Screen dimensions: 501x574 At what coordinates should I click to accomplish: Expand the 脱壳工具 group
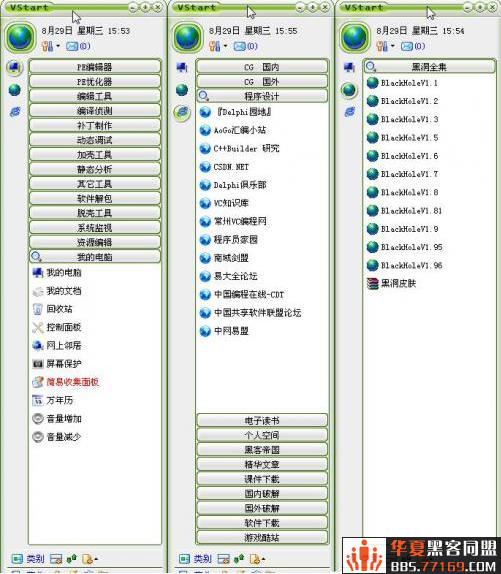[x=95, y=213]
